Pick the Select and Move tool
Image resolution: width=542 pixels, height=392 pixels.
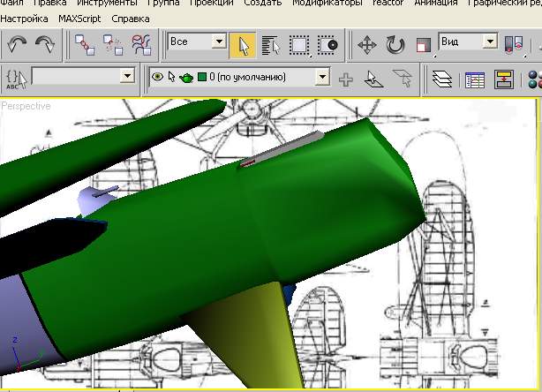tap(366, 43)
